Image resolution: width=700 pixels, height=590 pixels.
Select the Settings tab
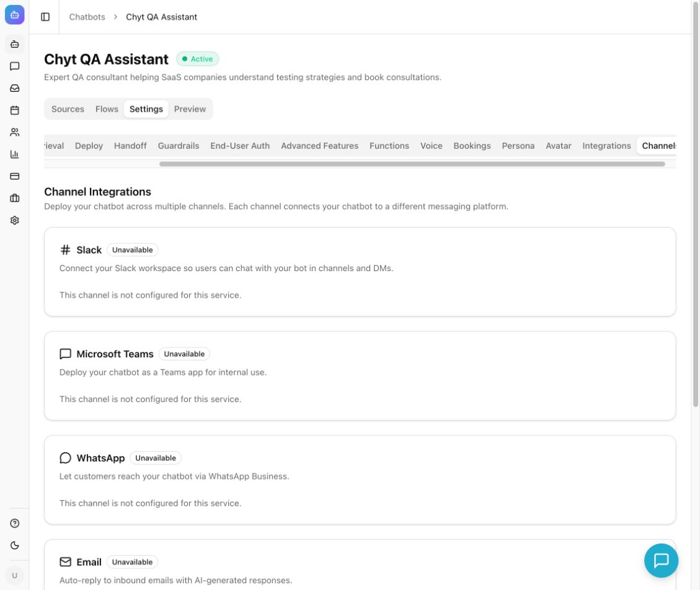(146, 109)
